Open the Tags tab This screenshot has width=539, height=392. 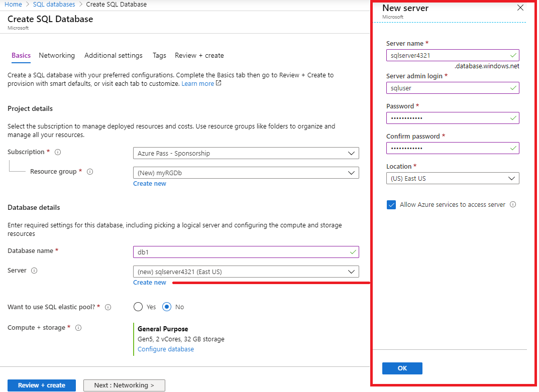(159, 55)
